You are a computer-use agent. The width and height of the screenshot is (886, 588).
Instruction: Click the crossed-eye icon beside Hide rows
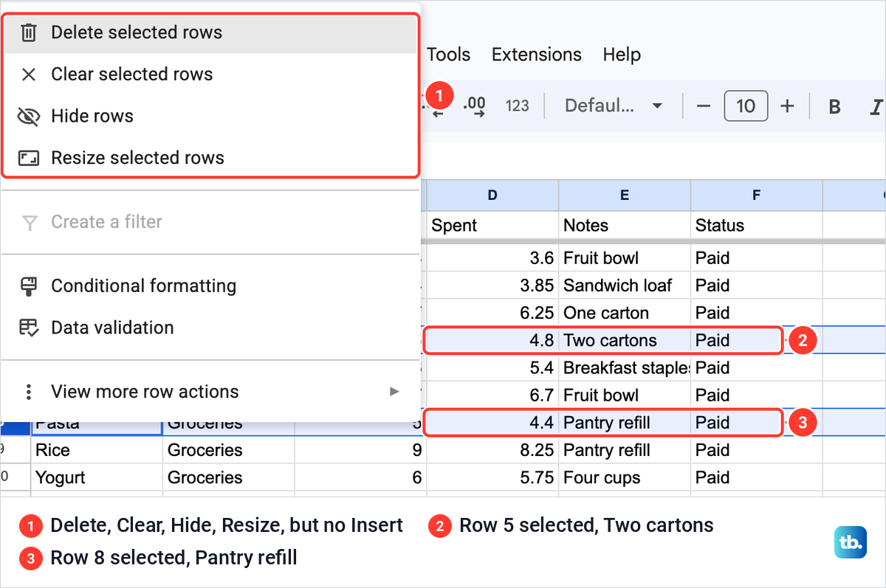(x=29, y=116)
